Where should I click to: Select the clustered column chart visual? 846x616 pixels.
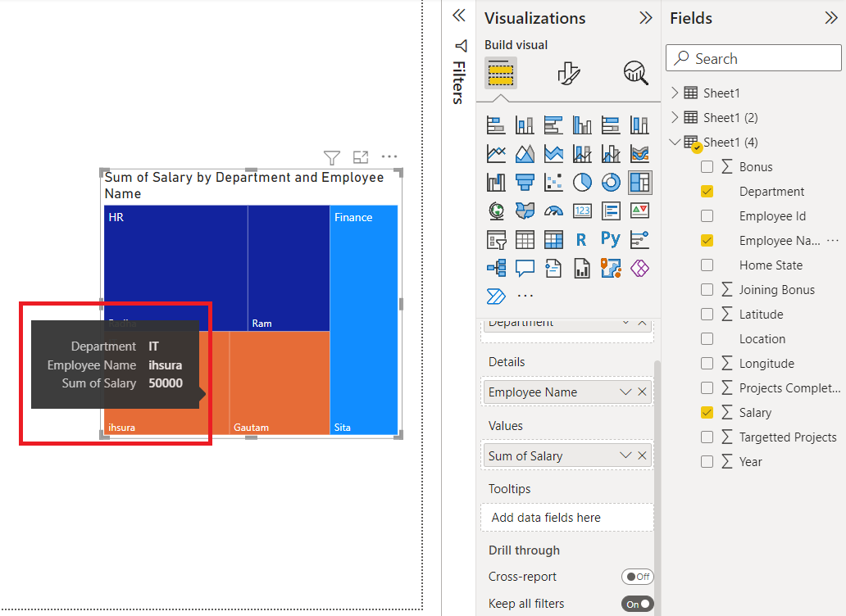[582, 125]
